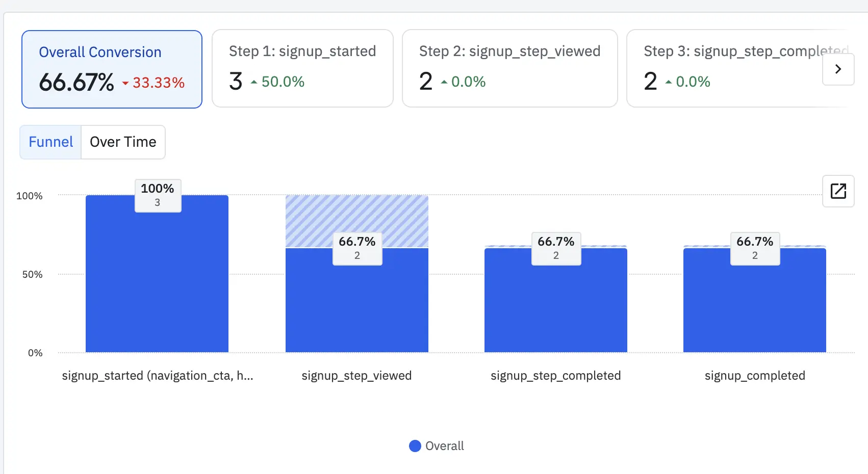Click the red 33.33% decrease indicator
868x474 pixels.
(x=154, y=83)
